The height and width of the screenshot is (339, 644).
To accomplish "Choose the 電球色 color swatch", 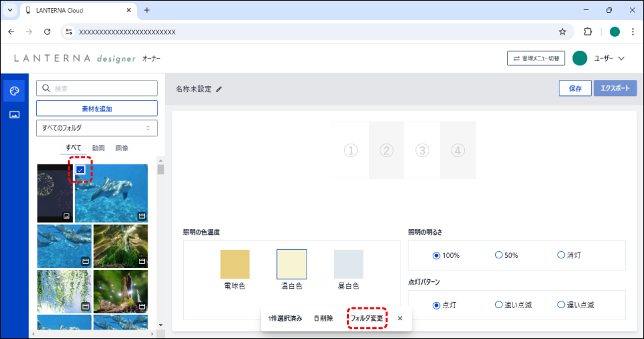I will coord(235,264).
